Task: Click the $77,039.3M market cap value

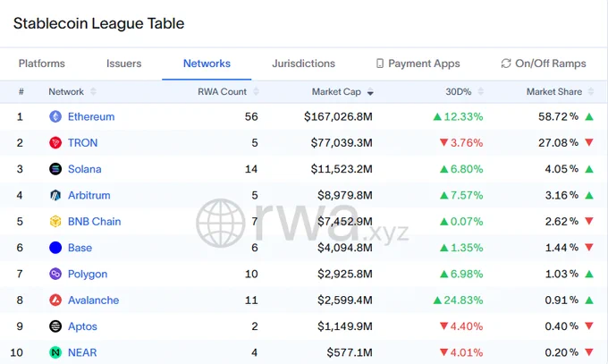Action: [342, 143]
